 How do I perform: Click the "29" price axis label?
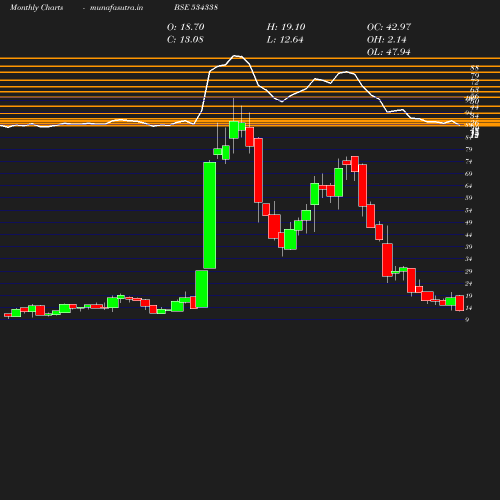tap(469, 271)
